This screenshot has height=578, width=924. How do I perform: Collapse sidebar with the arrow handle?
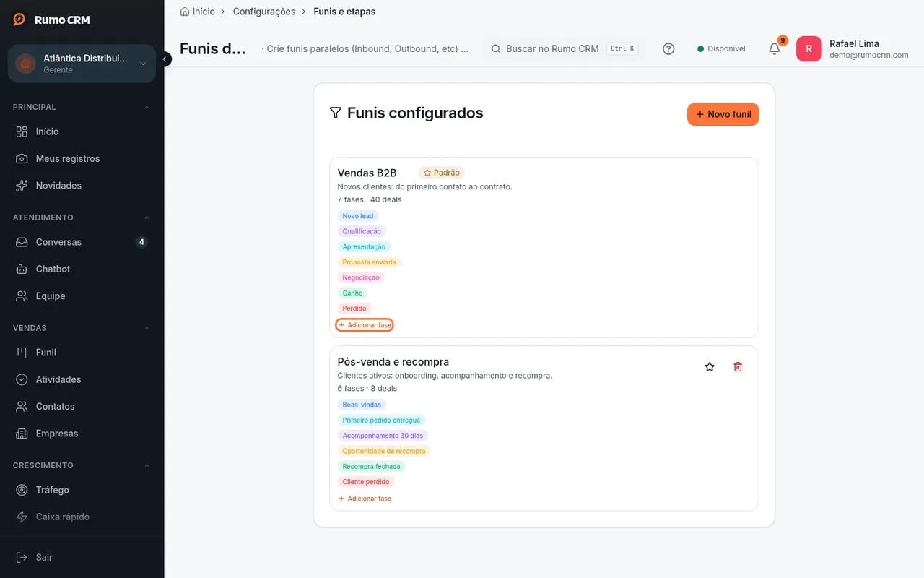(x=165, y=59)
